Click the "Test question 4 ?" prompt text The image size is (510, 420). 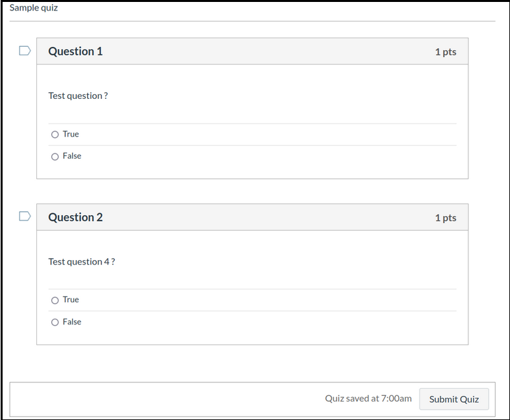pyautogui.click(x=81, y=261)
